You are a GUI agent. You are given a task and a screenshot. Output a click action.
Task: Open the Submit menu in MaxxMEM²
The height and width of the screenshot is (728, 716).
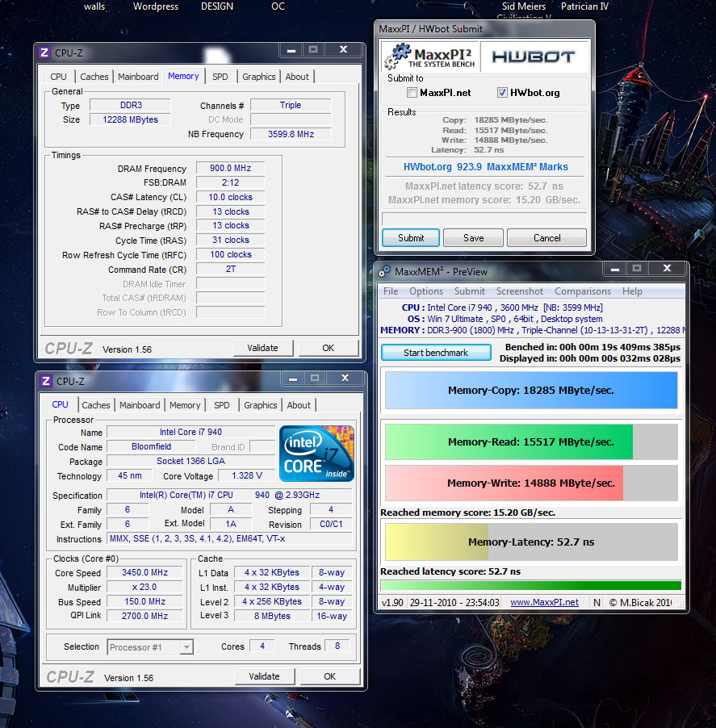tap(470, 291)
